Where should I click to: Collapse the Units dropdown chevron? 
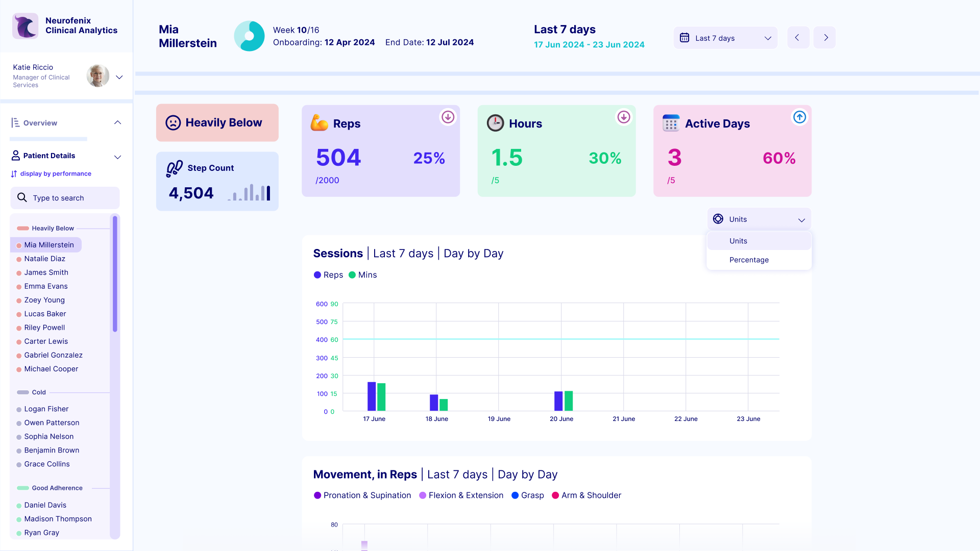tap(801, 220)
